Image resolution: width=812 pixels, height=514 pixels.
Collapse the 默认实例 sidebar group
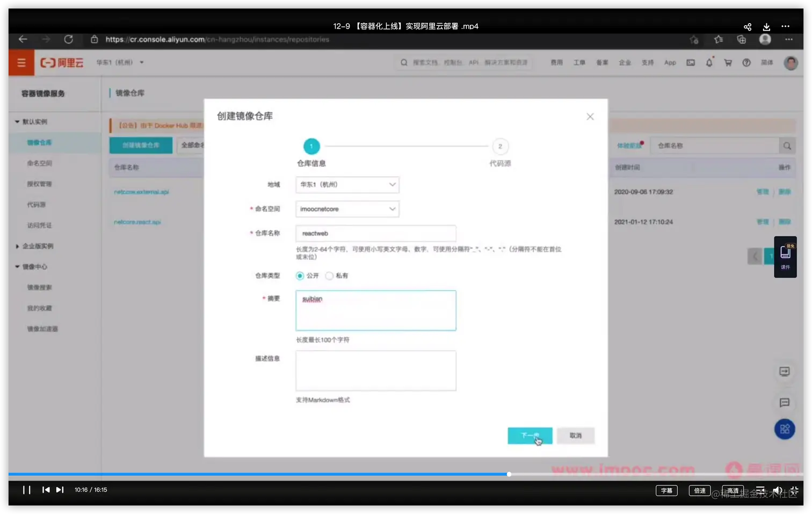pos(31,122)
